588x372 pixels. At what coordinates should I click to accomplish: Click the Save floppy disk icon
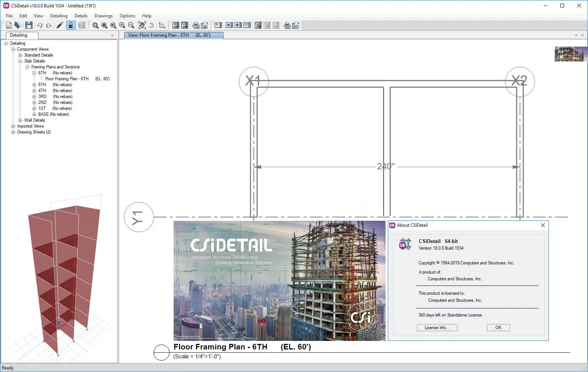click(x=29, y=25)
